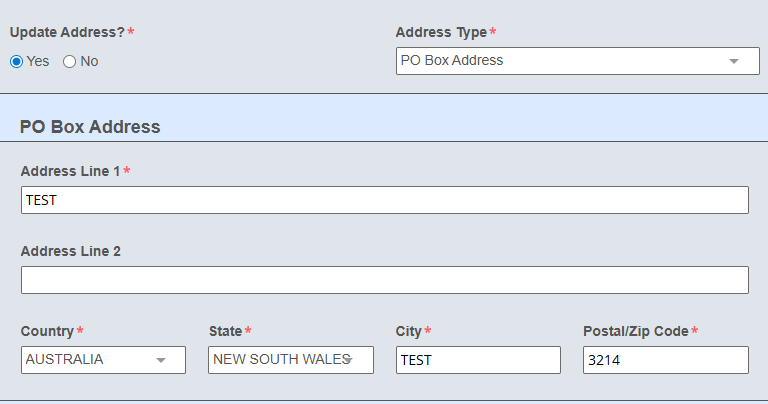Click the Country dropdown arrow icon
The width and height of the screenshot is (768, 404).
tap(161, 360)
